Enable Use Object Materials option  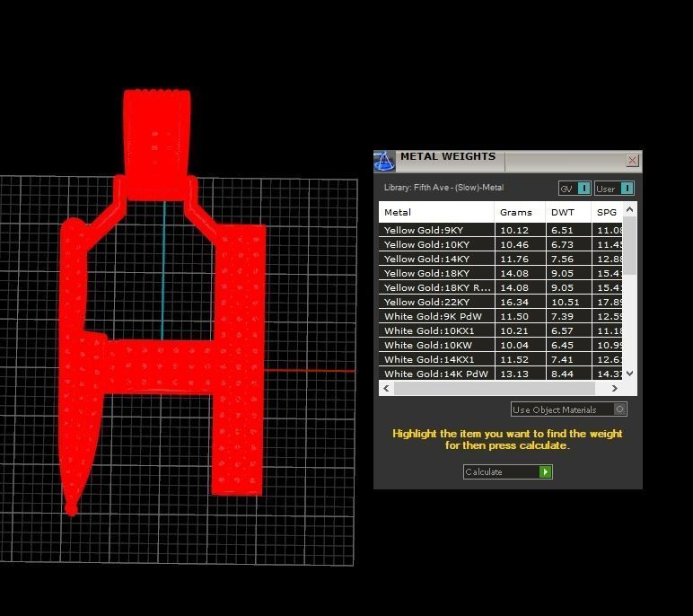(x=568, y=409)
